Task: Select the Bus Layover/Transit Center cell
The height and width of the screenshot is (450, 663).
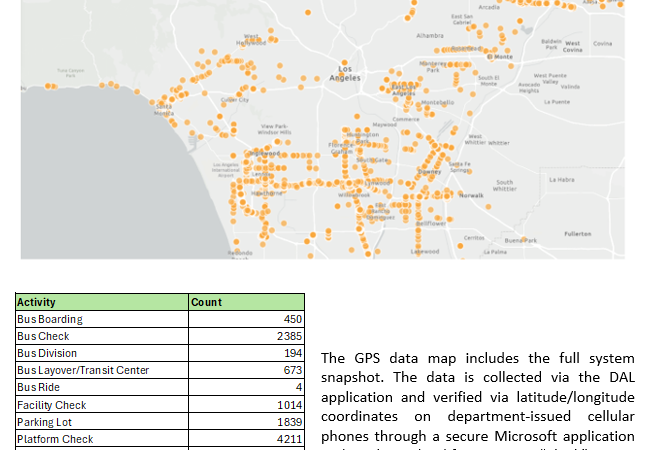Action: [x=83, y=370]
